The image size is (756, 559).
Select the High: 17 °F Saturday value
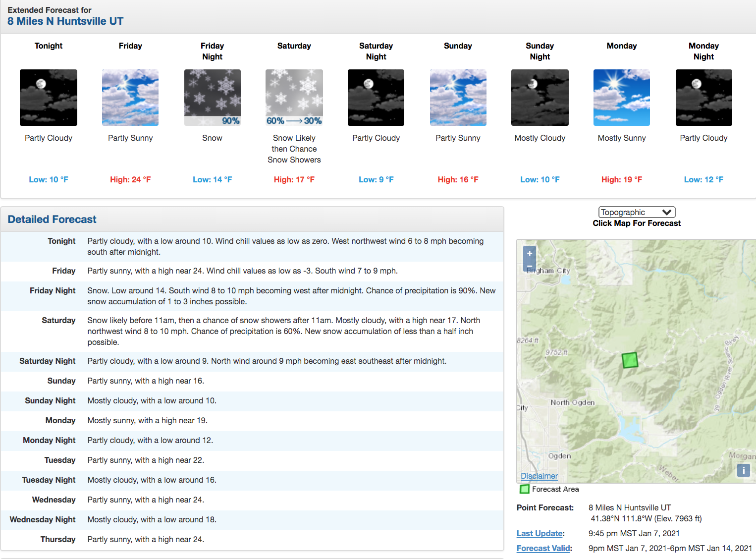coord(294,179)
